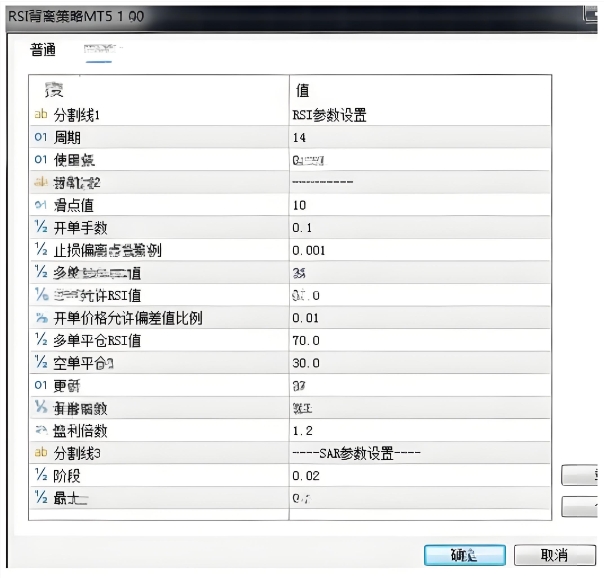The image size is (604, 578).
Task: Click the 01 integer icon beside 周期
Action: tap(41, 138)
